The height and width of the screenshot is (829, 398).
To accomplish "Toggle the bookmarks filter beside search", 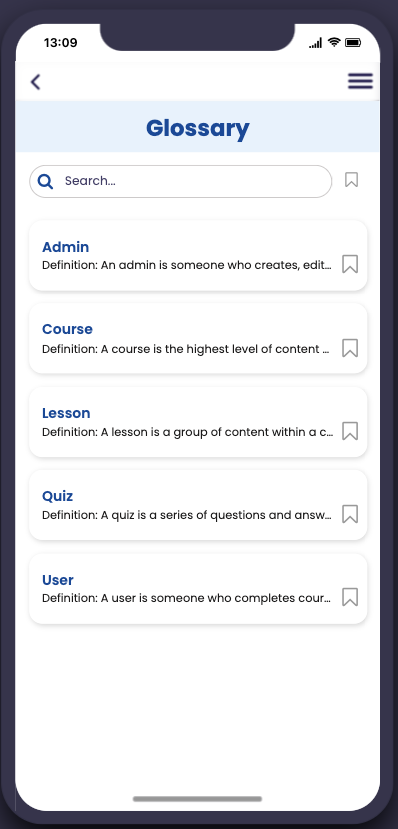I will point(351,180).
